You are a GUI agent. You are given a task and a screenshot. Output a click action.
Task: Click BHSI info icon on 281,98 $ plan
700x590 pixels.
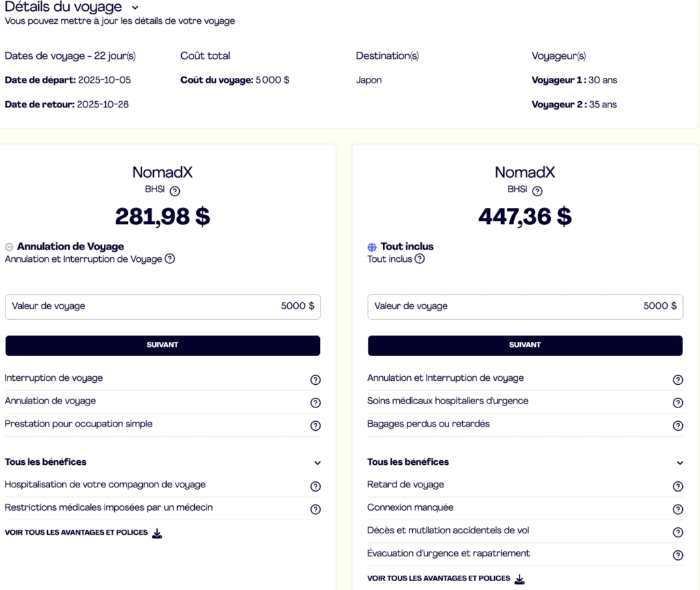tap(175, 191)
